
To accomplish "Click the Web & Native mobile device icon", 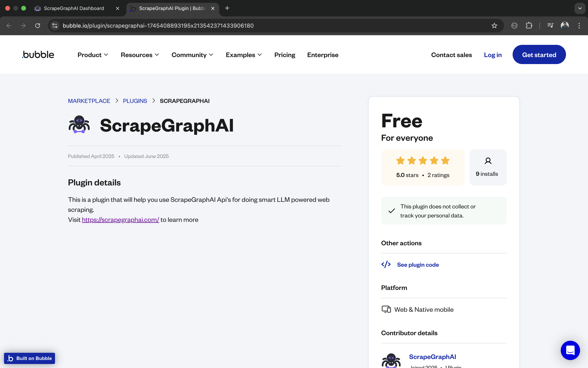I will click(386, 309).
